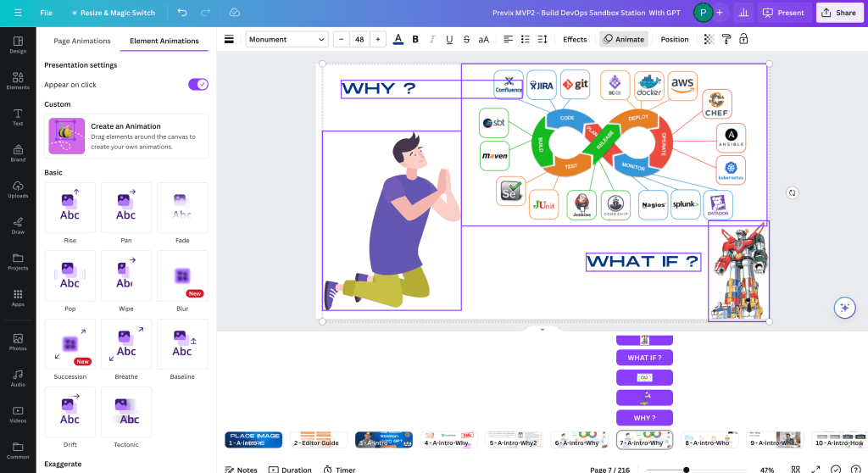This screenshot has height=473, width=868.
Task: Open text color picker
Action: coord(398,39)
